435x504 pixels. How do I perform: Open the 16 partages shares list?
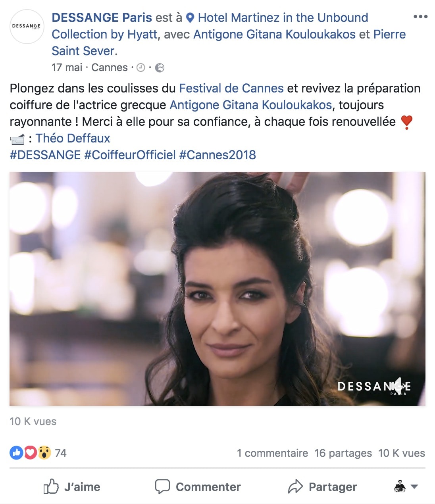tap(343, 453)
